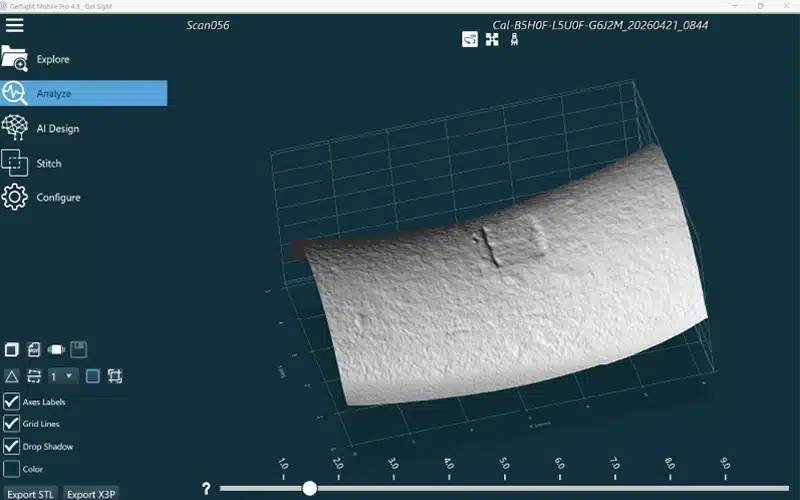Click the triangle icon in lower toolbar
Image resolution: width=800 pixels, height=500 pixels.
pyautogui.click(x=11, y=377)
